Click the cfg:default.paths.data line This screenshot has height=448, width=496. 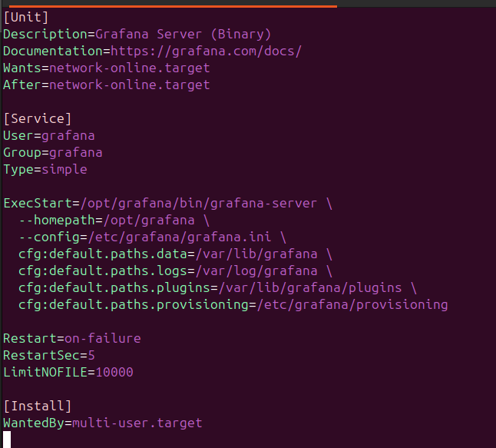pyautogui.click(x=175, y=254)
